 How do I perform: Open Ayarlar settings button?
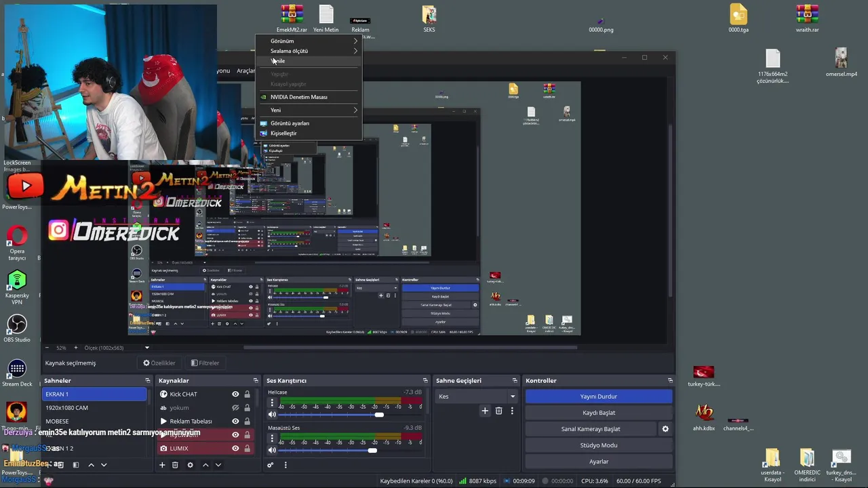point(598,462)
